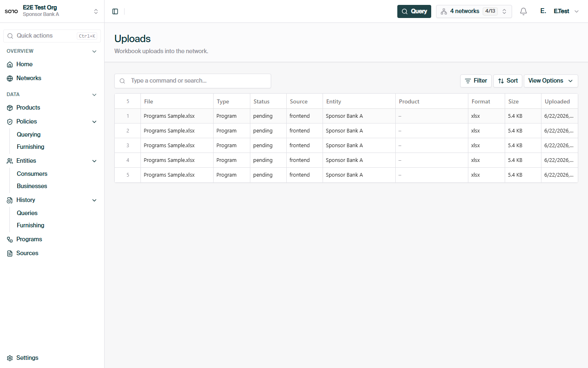Screen dimensions: 588x368
Task: Open the 4 networks selector
Action: [x=474, y=11]
